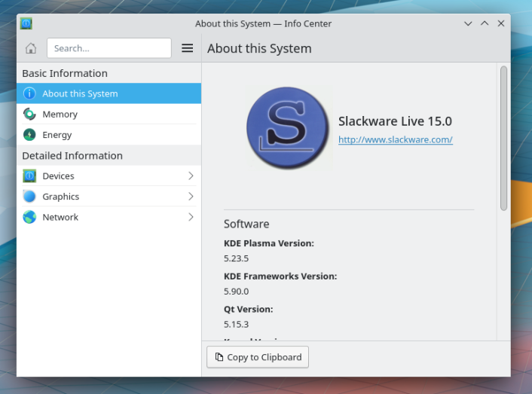Click the Devices chip icon
This screenshot has width=532, height=394.
(29, 176)
